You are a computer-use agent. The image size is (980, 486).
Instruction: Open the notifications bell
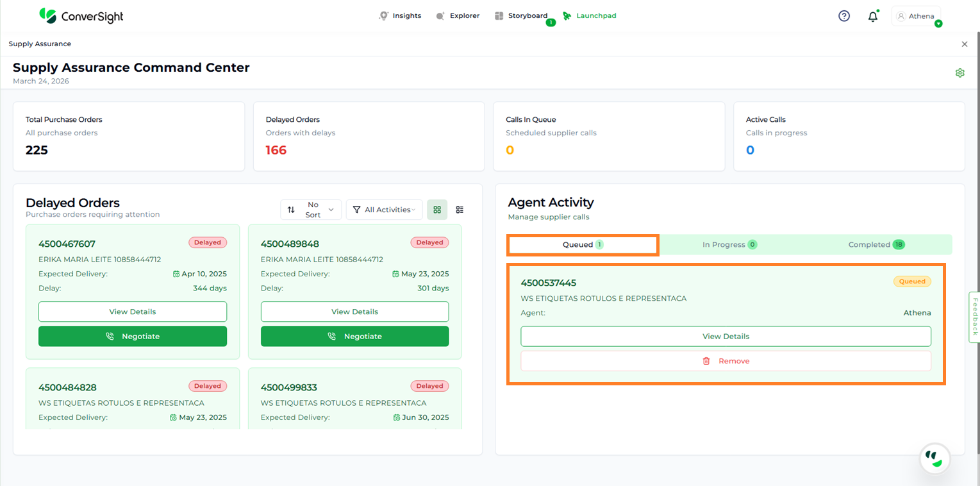(x=872, y=17)
